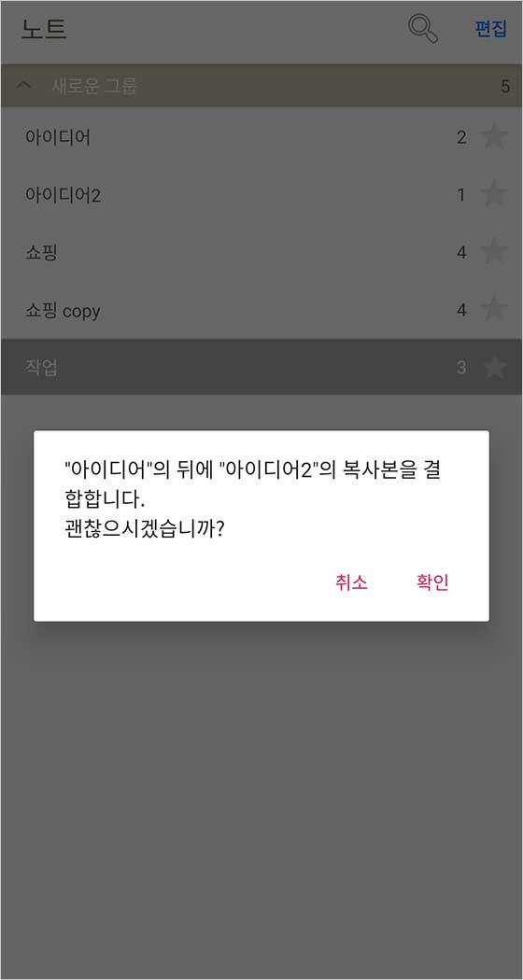Toggle favorite star for 쇼핑 copy
Viewport: 523px width, 980px height.
coord(494,310)
